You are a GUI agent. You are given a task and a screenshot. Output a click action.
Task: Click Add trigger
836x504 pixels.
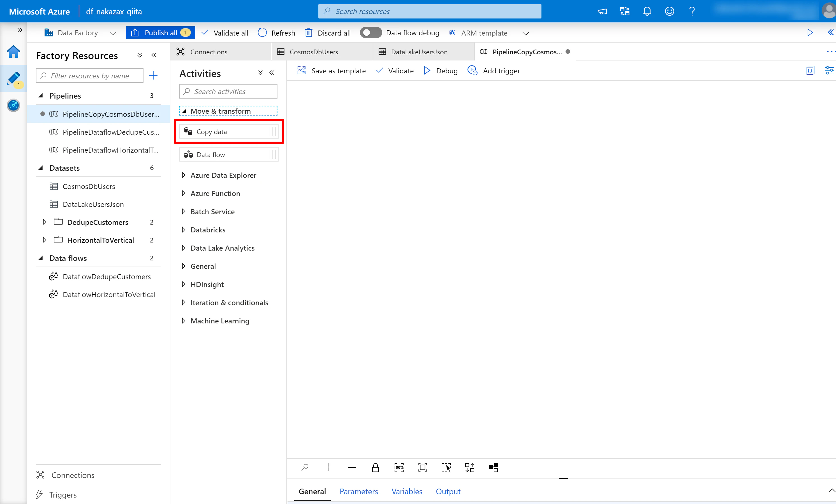tap(494, 71)
